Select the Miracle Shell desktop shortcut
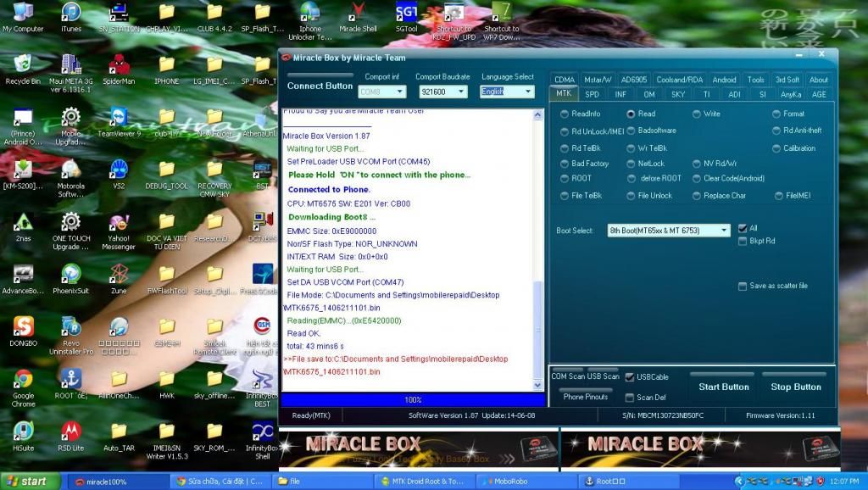This screenshot has width=868, height=490. (x=358, y=17)
